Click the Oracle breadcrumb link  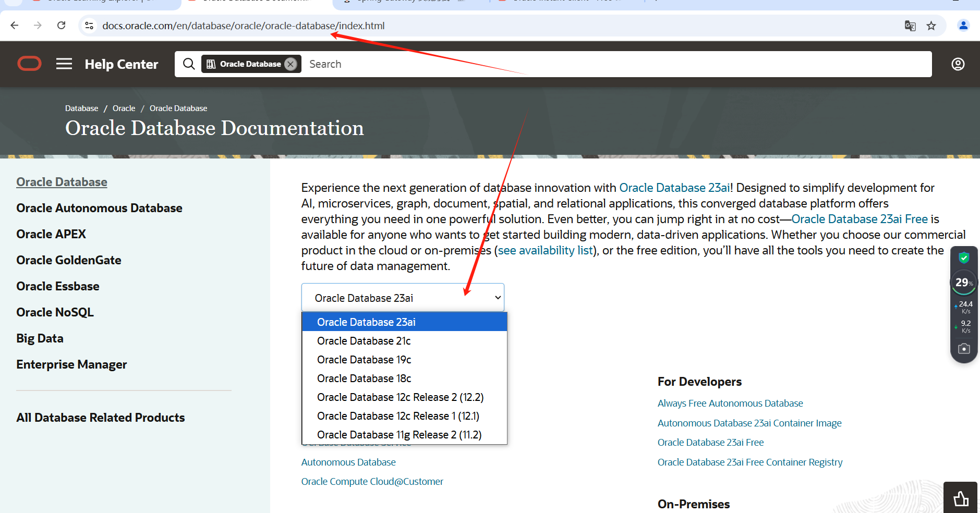(124, 108)
